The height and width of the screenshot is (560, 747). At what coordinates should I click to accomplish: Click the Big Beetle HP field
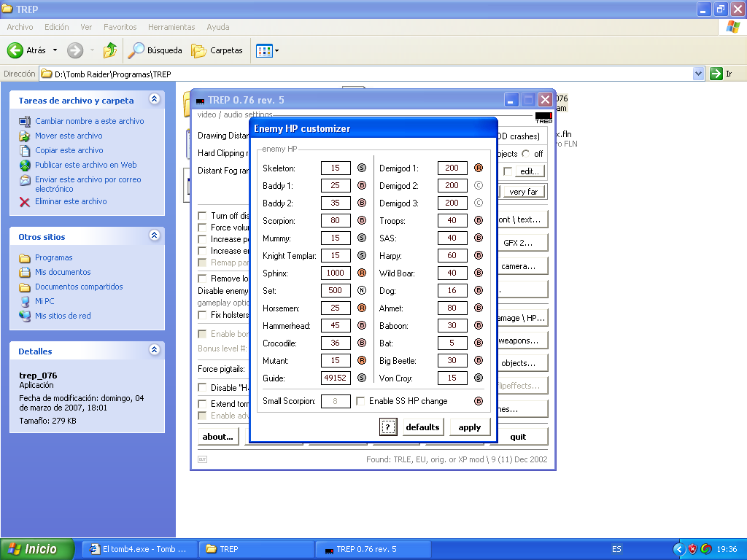[452, 360]
